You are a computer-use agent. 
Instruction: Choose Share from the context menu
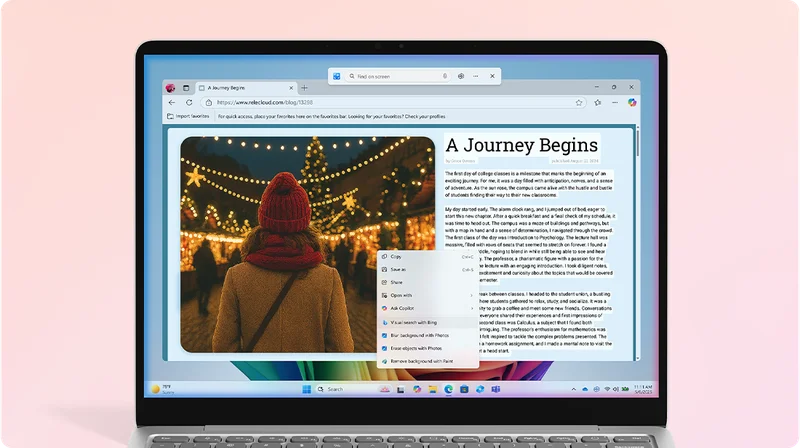tap(428, 282)
